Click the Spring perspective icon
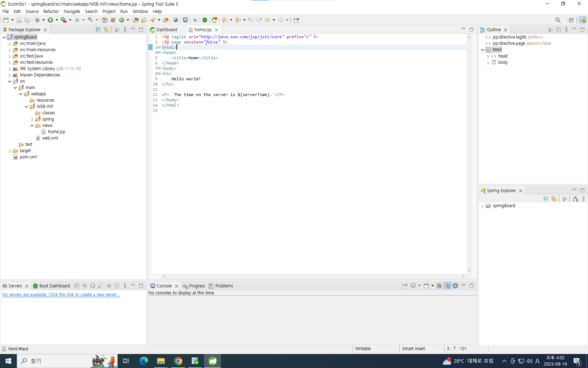The height and width of the screenshot is (368, 588). (x=583, y=20)
